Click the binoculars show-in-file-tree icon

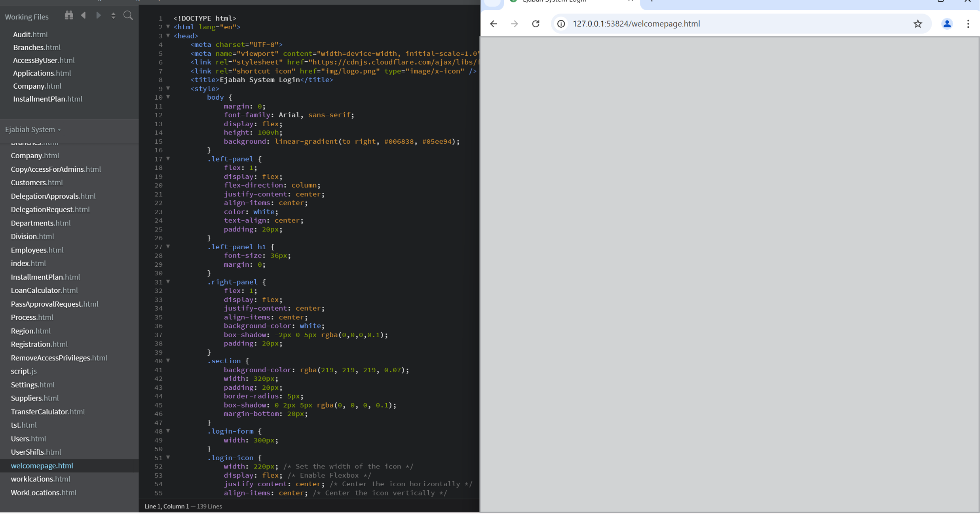pos(69,15)
